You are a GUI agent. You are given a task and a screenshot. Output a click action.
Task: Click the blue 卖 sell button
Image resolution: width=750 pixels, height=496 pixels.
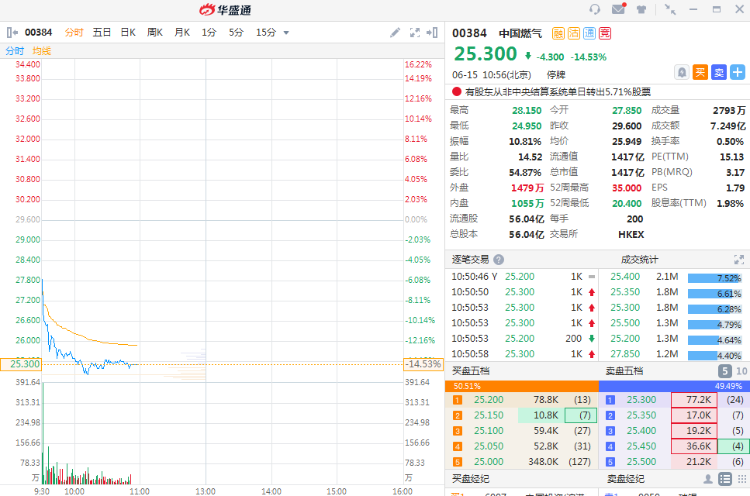(x=718, y=72)
